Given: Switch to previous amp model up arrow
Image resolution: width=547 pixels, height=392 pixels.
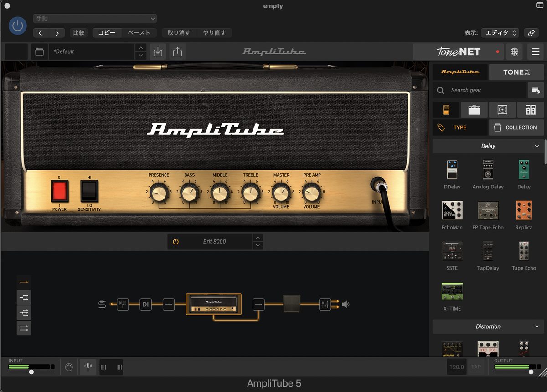Looking at the screenshot, I should (x=258, y=238).
